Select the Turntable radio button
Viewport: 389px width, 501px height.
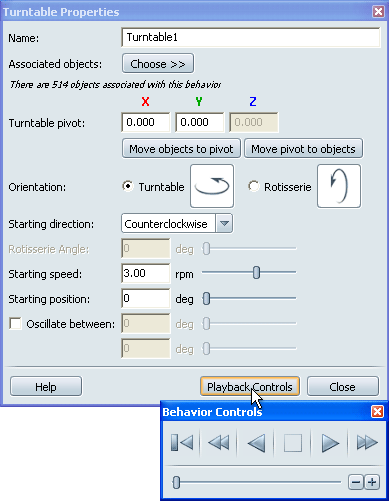tap(128, 186)
